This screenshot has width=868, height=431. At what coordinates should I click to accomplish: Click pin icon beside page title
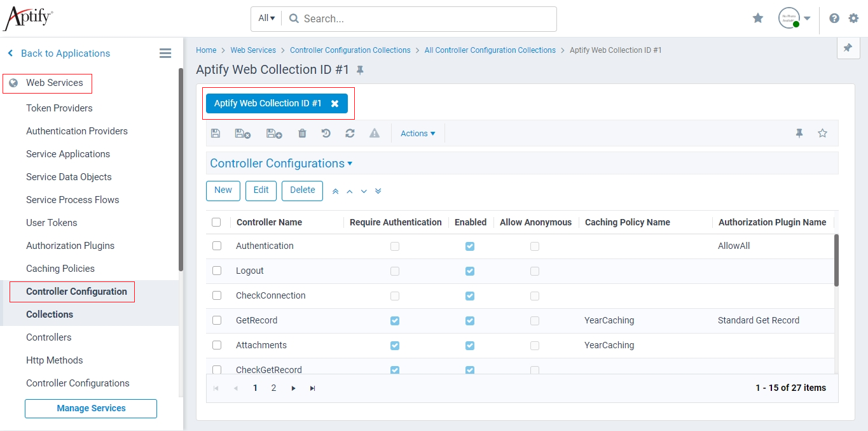click(x=360, y=70)
